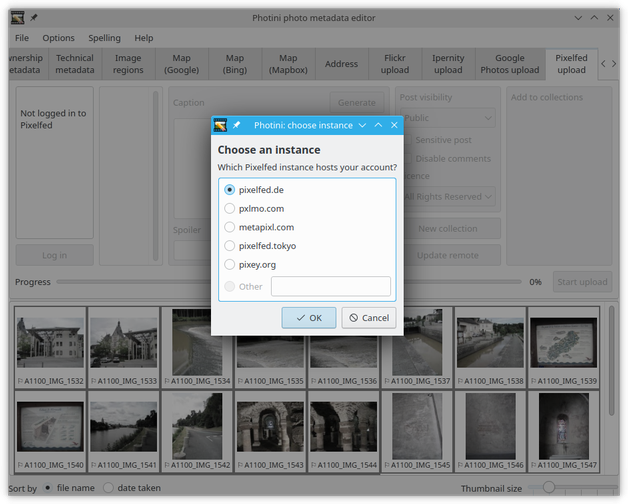Viewport: 628px width, 504px height.
Task: Select thumbnail A1100_IMG_1543
Action: pos(270,431)
